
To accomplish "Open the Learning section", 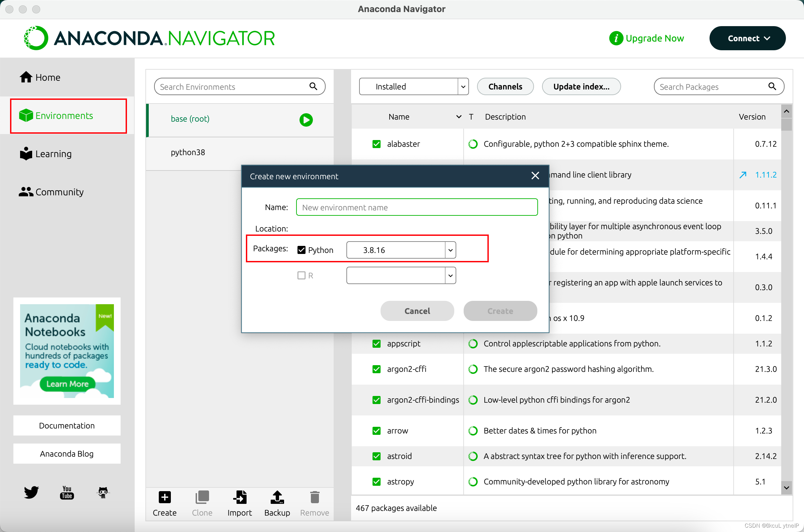I will (46, 154).
